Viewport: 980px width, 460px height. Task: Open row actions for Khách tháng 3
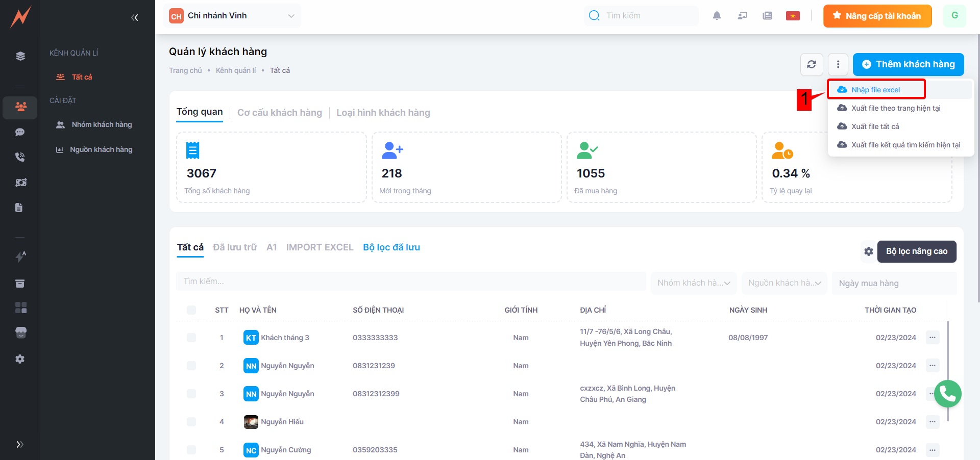(932, 338)
